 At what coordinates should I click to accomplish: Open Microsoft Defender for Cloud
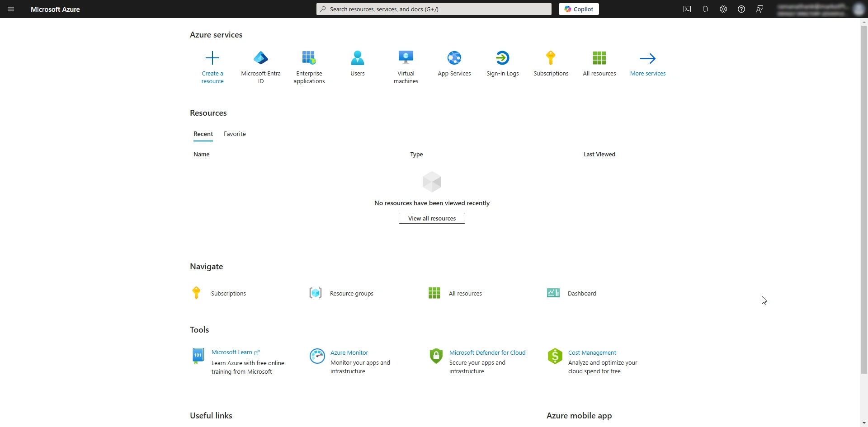(x=488, y=352)
